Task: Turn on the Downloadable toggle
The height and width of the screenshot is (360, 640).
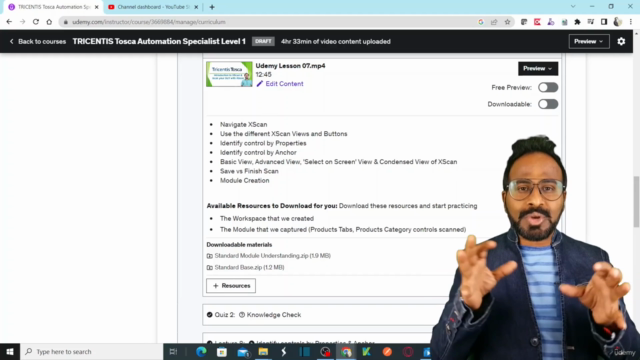Action: [548, 104]
